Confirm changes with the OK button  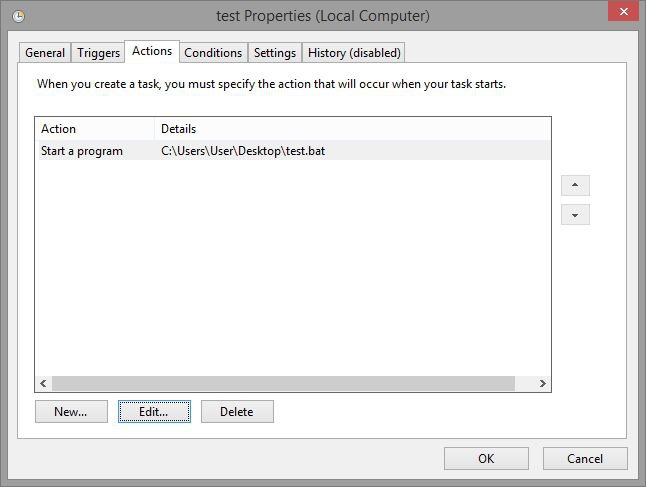click(x=486, y=459)
